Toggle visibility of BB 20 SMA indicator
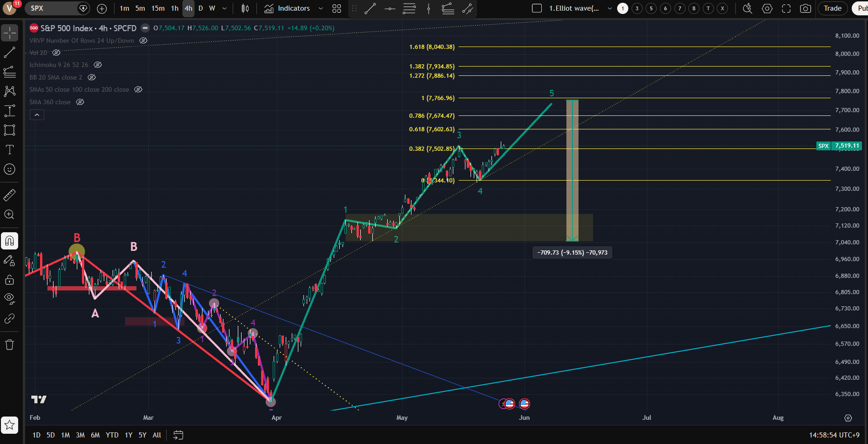Screen dimensions: 868x444 click(x=92, y=77)
